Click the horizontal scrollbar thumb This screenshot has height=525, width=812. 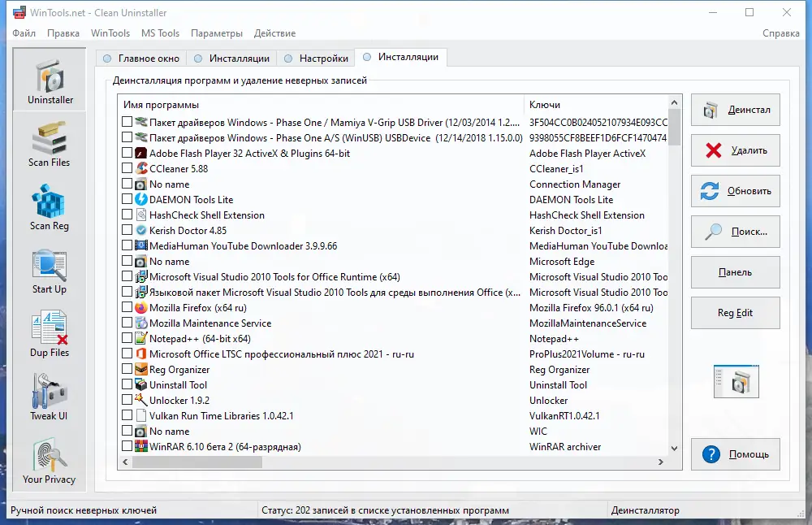pos(197,462)
